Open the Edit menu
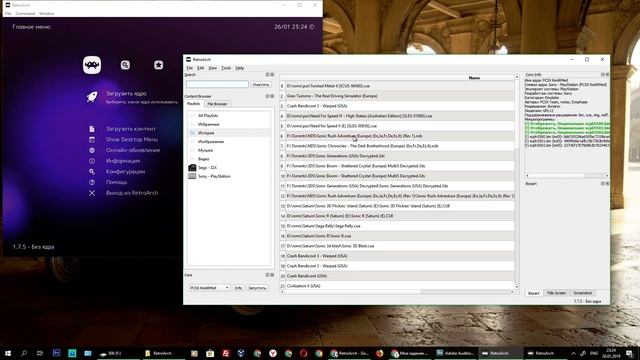Image resolution: width=640 pixels, height=360 pixels. coord(200,68)
